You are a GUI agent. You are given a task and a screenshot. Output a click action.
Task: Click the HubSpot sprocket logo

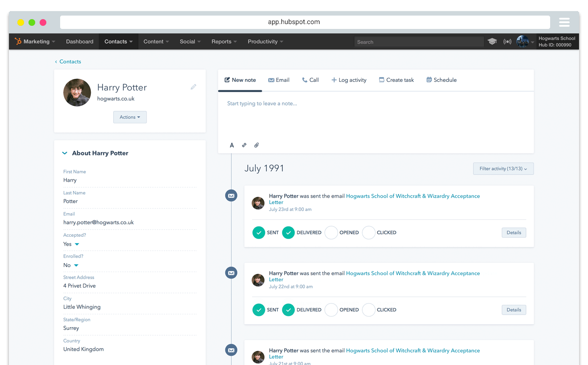point(18,41)
